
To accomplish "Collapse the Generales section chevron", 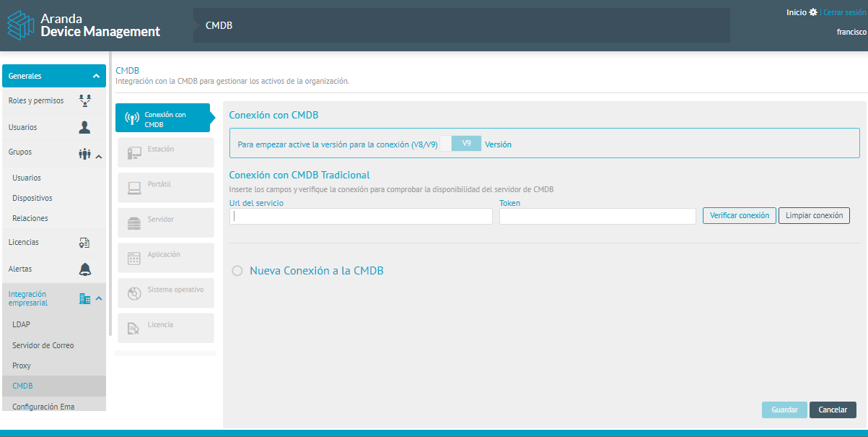I will point(97,76).
